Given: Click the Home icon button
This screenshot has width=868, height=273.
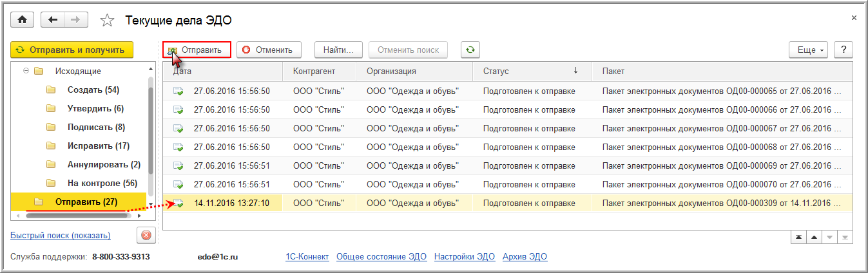Looking at the screenshot, I should pos(22,20).
